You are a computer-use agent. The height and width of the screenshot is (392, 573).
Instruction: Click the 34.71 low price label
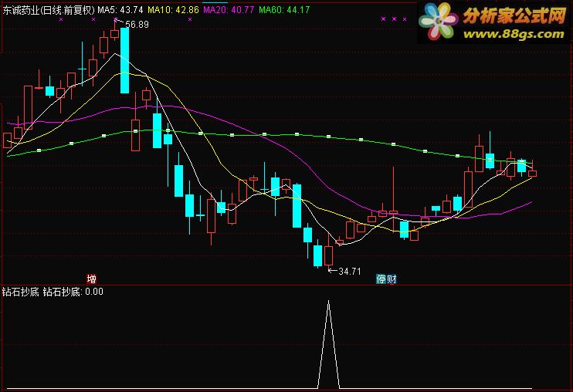tap(350, 271)
